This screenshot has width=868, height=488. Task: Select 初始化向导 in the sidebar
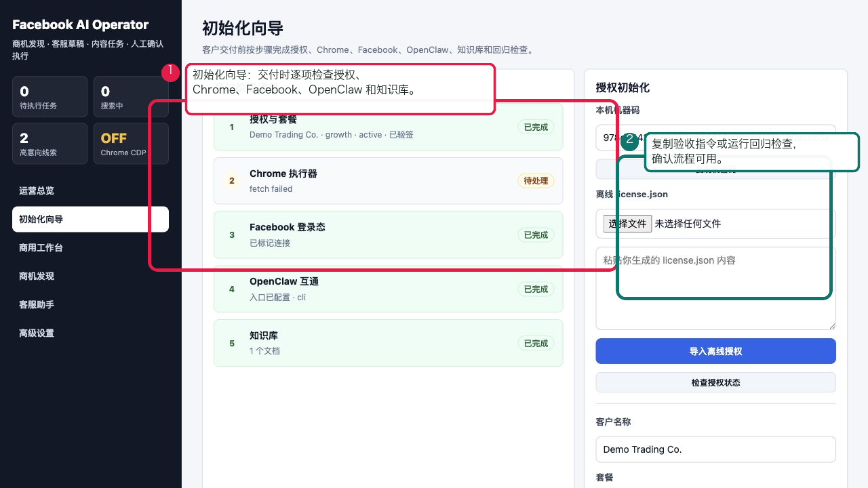(x=90, y=220)
